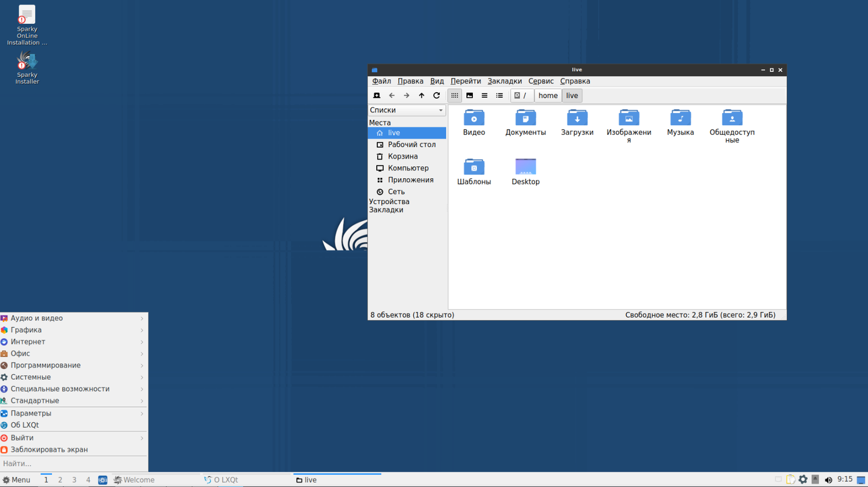Screen dimensions: 868x487
Task: Open the Вид menu in menu bar
Action: (437, 81)
